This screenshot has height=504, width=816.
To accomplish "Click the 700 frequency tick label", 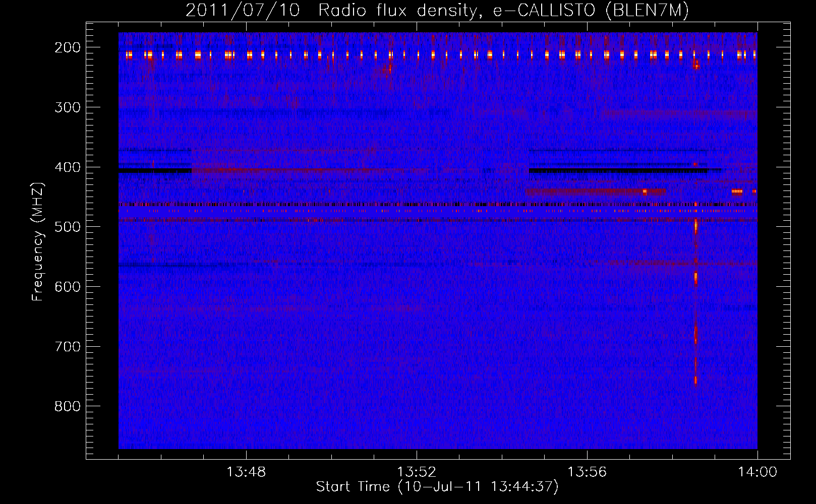I will [68, 347].
